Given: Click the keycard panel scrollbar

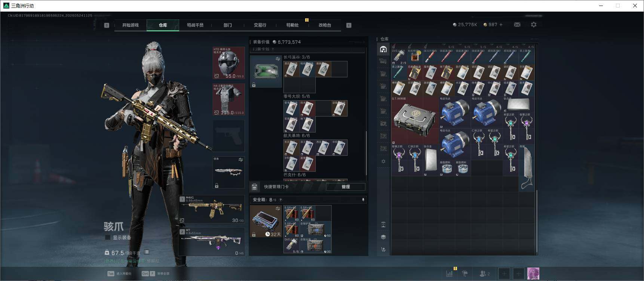Looking at the screenshot, I should click(x=366, y=152).
